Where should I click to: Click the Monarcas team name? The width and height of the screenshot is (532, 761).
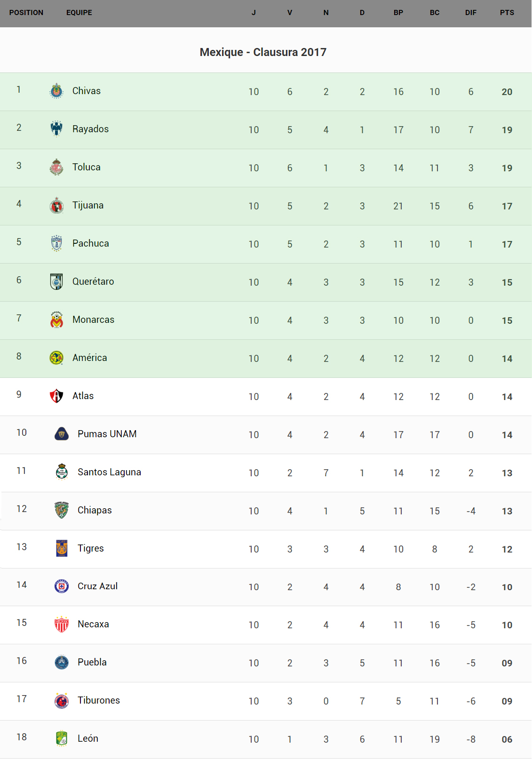(93, 320)
